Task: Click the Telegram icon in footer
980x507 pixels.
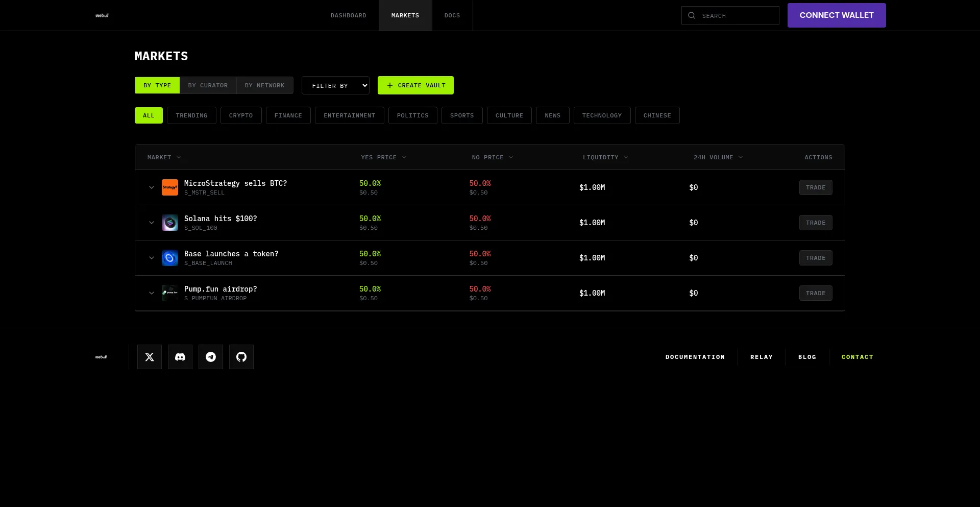Action: 210,357
